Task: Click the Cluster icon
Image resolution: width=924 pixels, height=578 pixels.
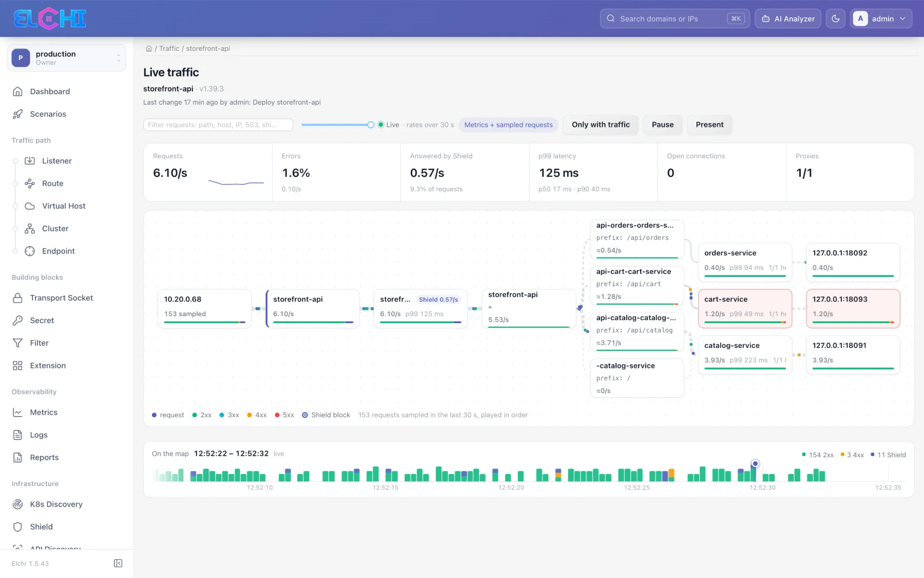Action: [30, 229]
